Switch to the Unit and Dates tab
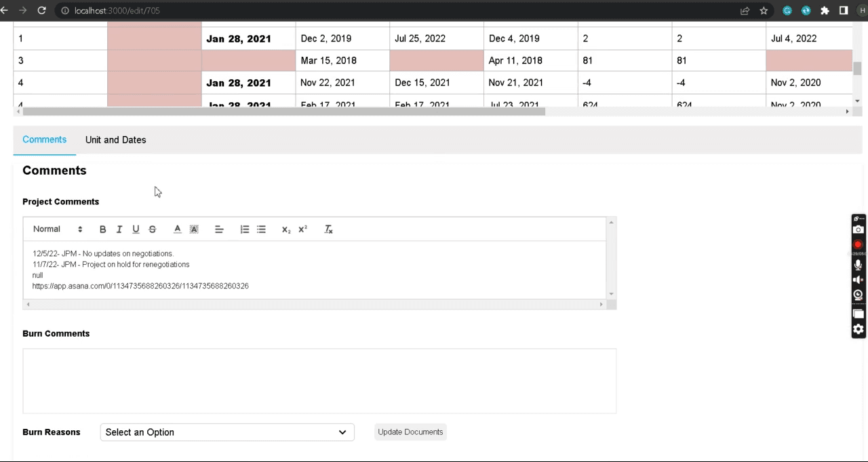 [115, 140]
